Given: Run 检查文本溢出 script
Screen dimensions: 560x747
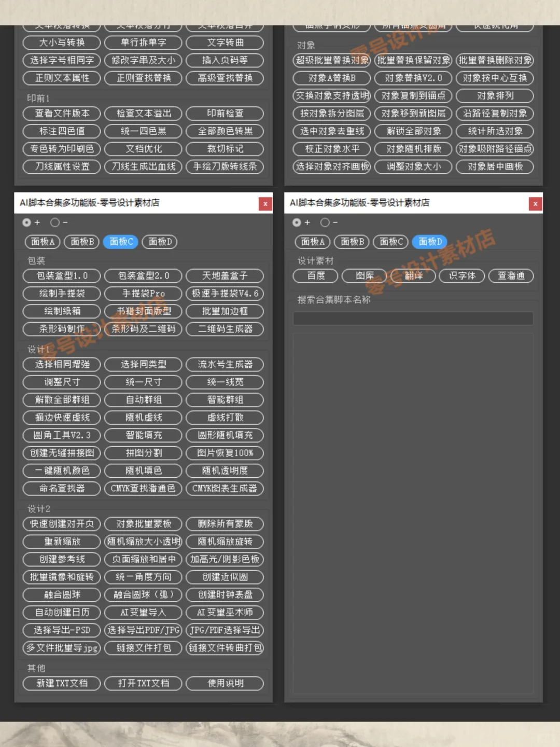Looking at the screenshot, I should point(144,114).
